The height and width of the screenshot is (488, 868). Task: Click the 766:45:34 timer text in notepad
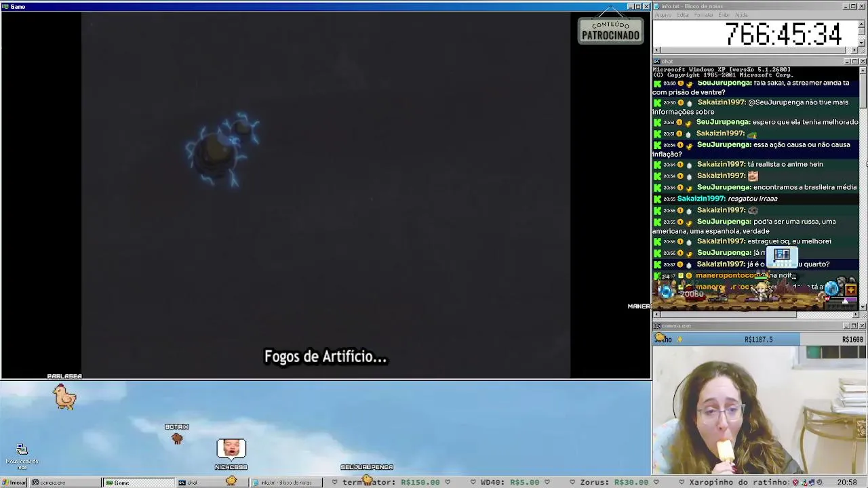783,34
